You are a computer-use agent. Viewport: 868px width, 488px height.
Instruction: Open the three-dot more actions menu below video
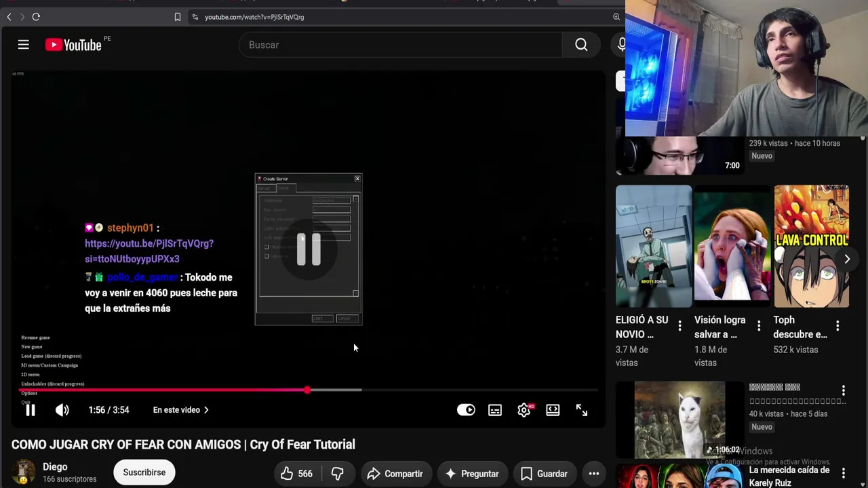tap(593, 474)
